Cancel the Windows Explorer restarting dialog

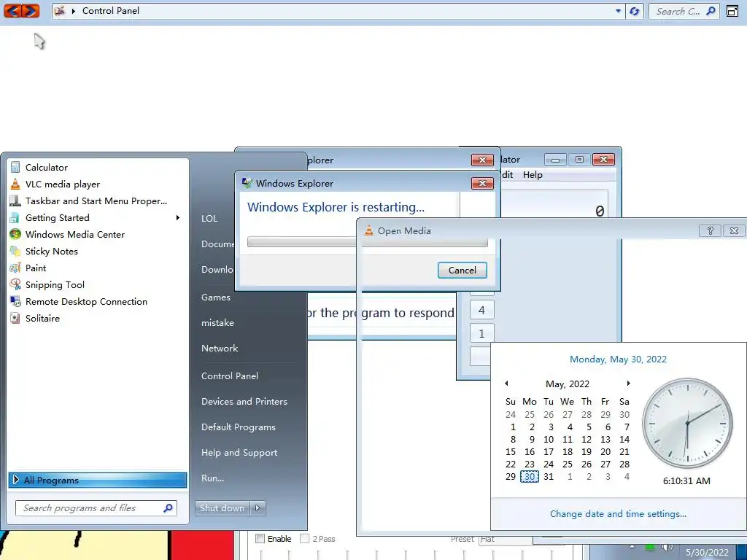coord(462,270)
